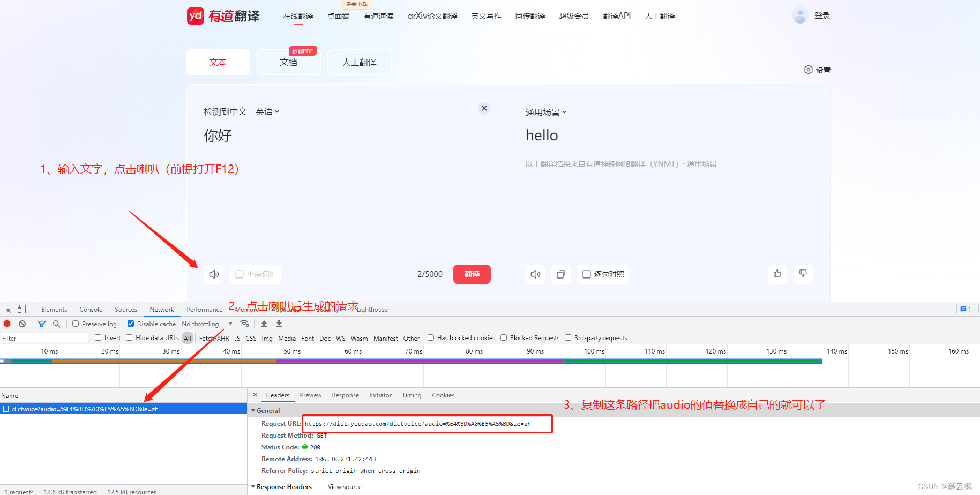Play translated text audio speaker
The height and width of the screenshot is (495, 980).
(x=535, y=274)
